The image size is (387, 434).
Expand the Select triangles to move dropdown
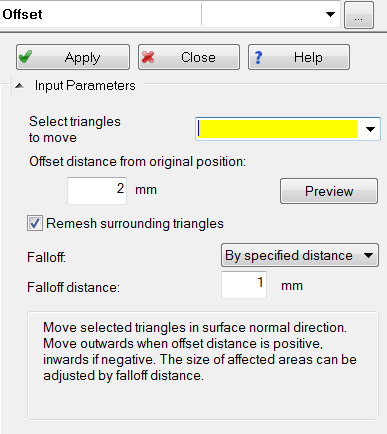(370, 129)
